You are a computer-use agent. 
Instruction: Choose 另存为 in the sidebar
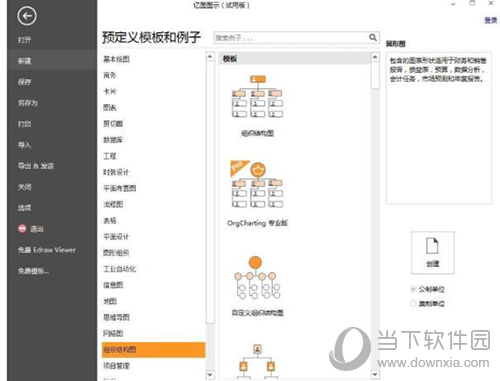(28, 103)
